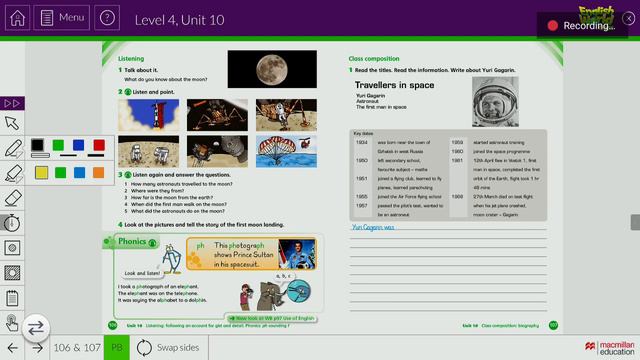Open the Menu button
This screenshot has height=360, width=640.
point(62,18)
